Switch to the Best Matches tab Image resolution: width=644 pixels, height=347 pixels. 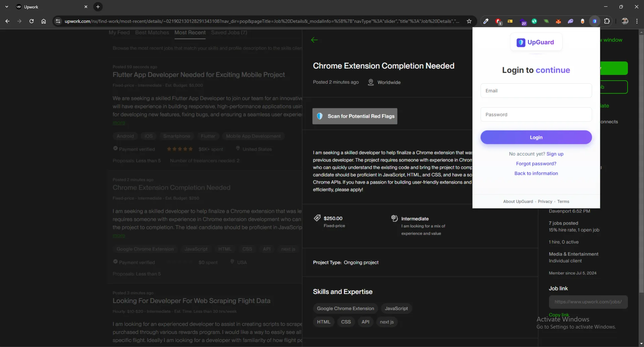coord(152,33)
